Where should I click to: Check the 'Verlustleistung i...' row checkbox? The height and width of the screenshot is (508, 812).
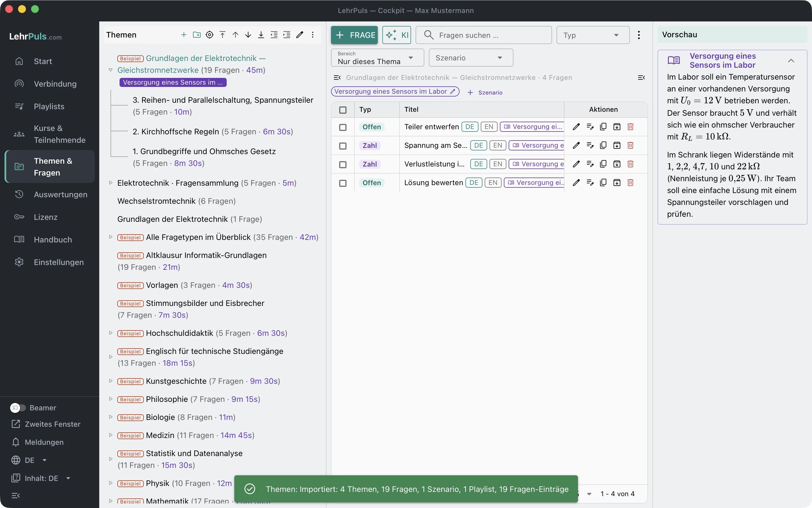click(x=343, y=165)
